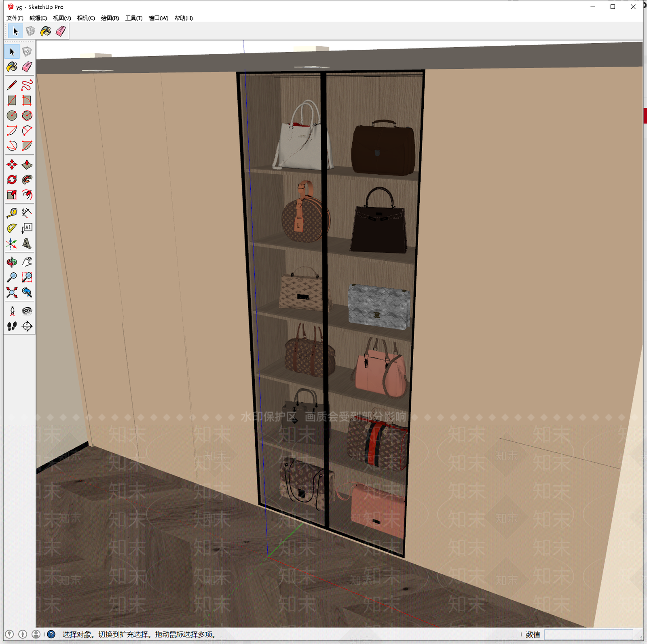Select the Push/Pull tool

(27, 164)
